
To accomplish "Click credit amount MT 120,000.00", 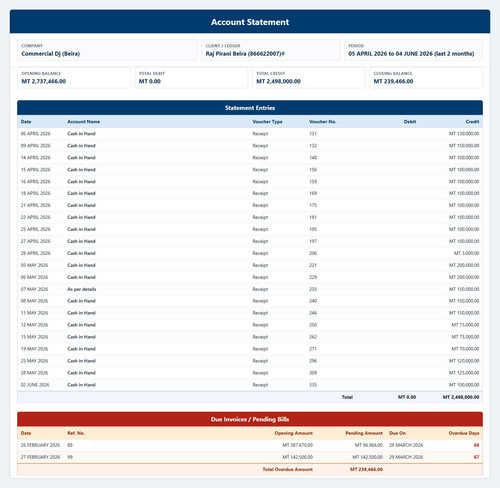I will coord(464,361).
